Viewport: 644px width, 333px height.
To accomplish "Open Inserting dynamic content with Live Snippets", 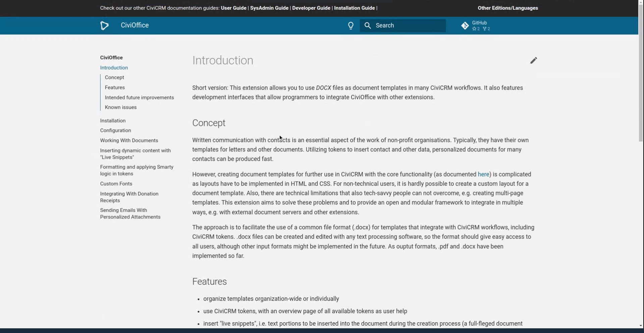I will click(135, 154).
